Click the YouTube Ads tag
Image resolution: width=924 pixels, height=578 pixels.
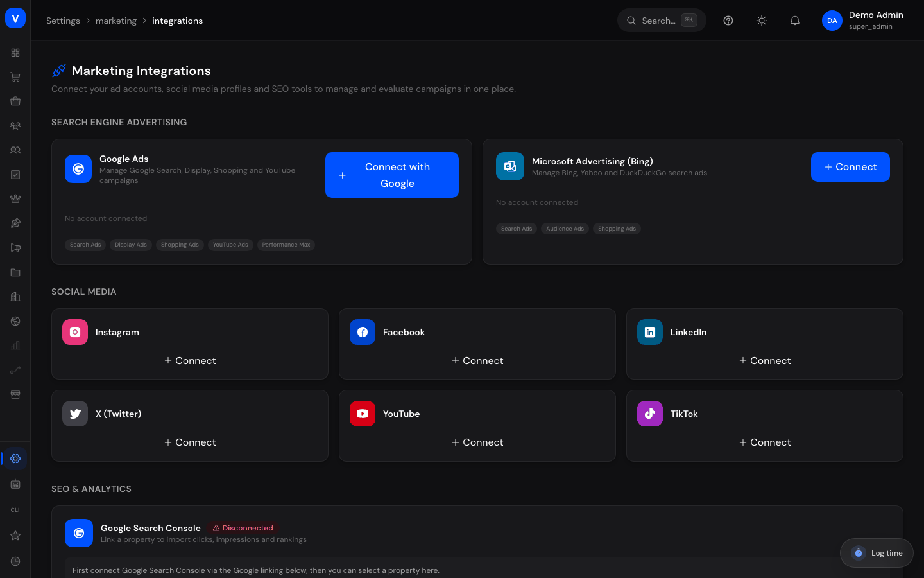click(x=230, y=245)
